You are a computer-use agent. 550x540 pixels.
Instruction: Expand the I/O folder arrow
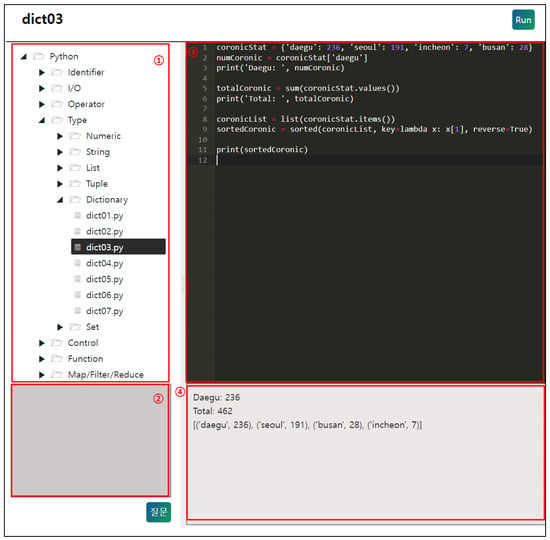click(42, 88)
